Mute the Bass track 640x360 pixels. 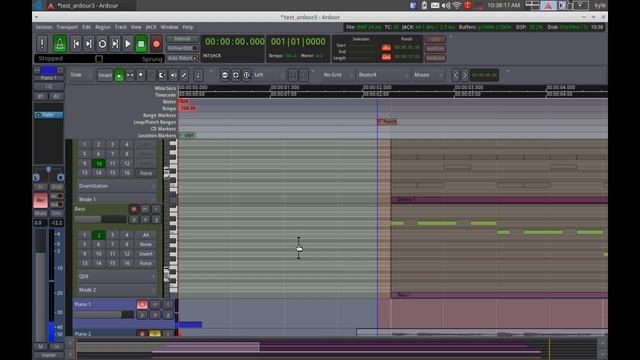(145, 209)
